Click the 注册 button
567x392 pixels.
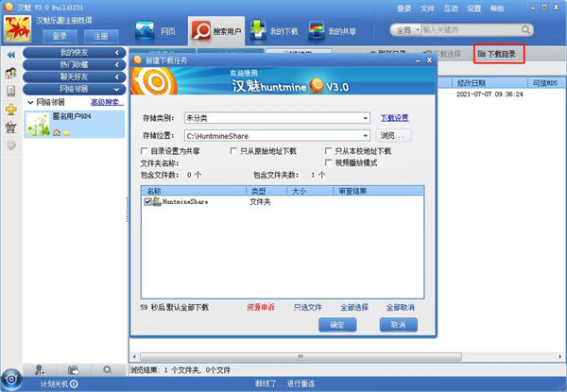coord(101,36)
